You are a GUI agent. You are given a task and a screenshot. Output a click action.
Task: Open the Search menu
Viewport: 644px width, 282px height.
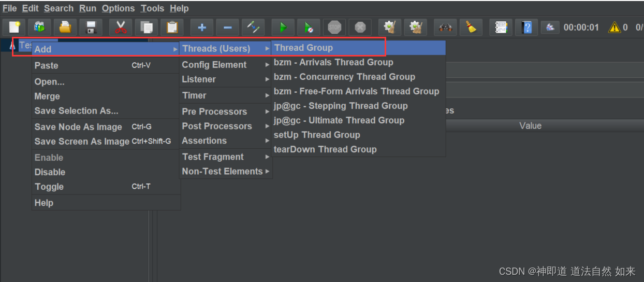click(x=58, y=8)
